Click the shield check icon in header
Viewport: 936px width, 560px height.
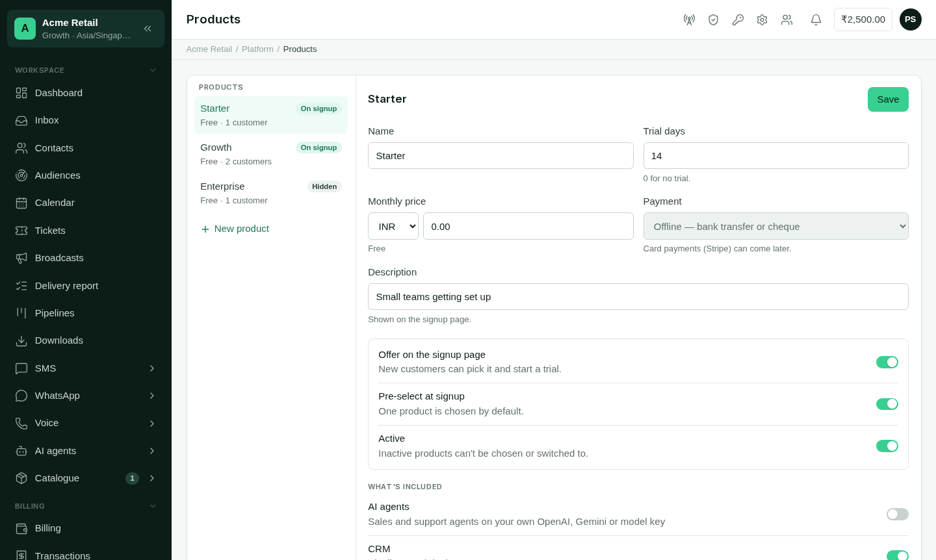click(713, 19)
